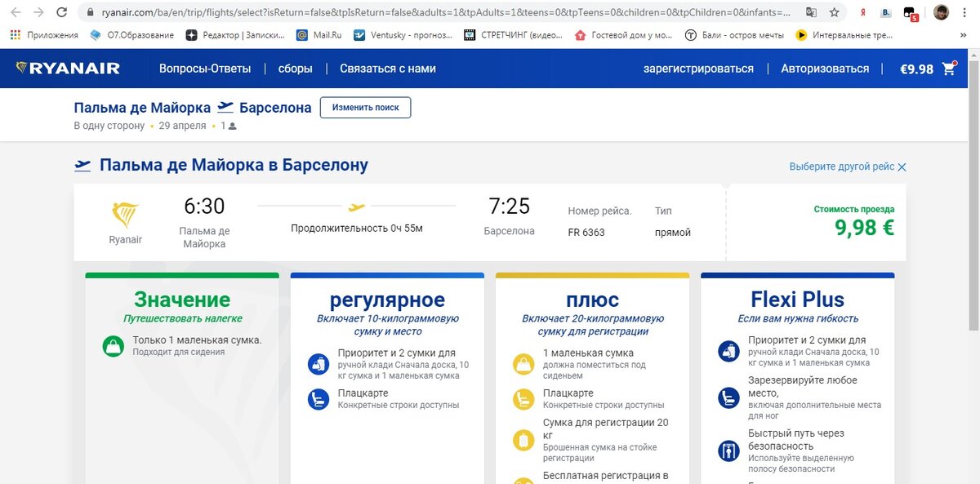The width and height of the screenshot is (980, 484).
Task: Open Связаться с нами menu item
Action: pos(388,69)
